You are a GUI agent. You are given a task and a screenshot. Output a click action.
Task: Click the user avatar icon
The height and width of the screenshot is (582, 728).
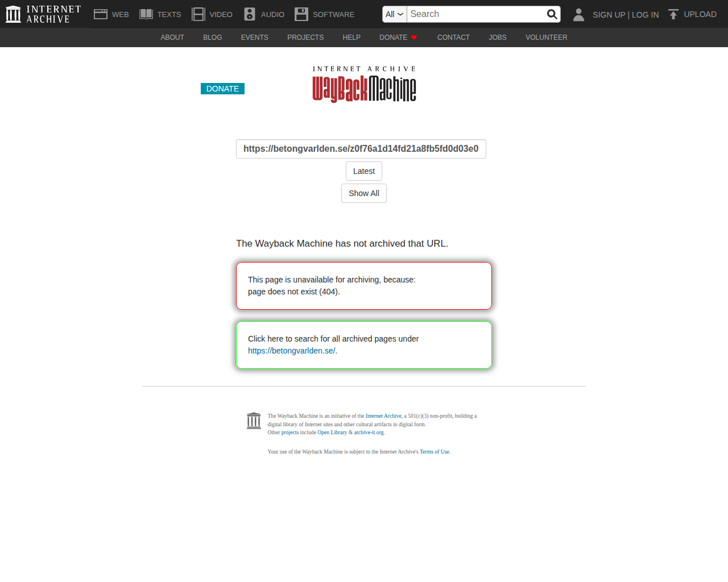click(578, 14)
